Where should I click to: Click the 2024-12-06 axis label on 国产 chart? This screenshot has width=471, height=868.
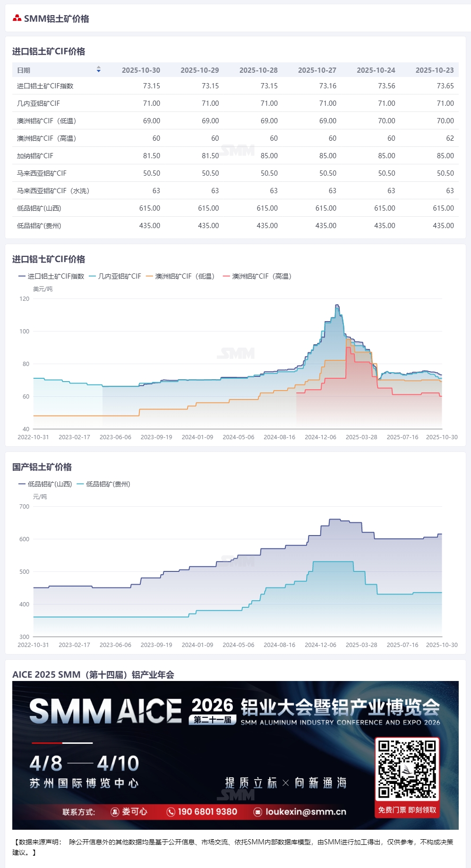click(320, 645)
